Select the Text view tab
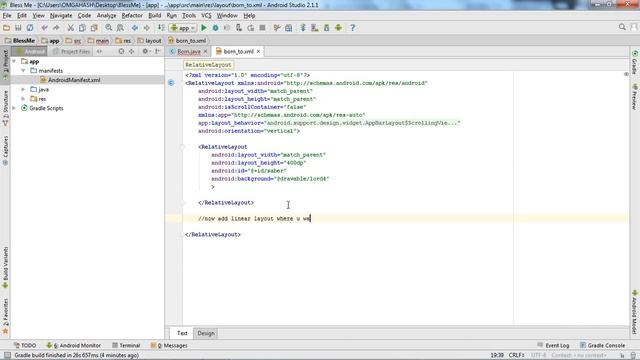The width and height of the screenshot is (640, 360). 182,333
